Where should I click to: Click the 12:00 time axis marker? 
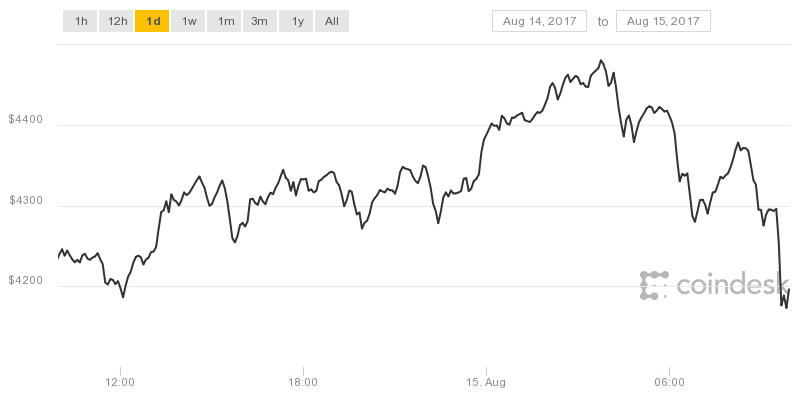click(x=120, y=382)
